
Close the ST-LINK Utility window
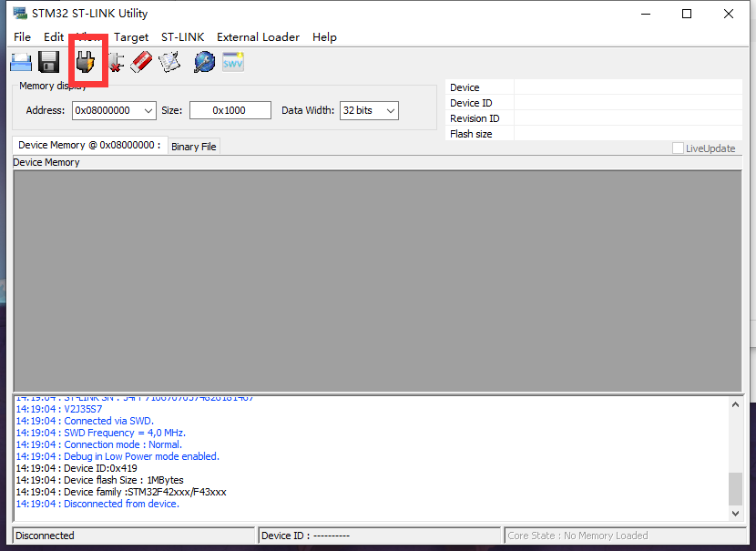[729, 14]
